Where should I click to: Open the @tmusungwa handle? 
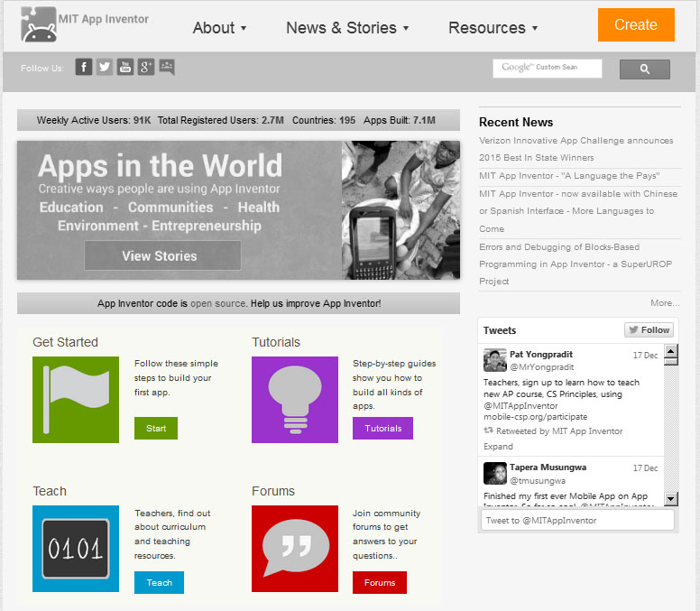538,480
